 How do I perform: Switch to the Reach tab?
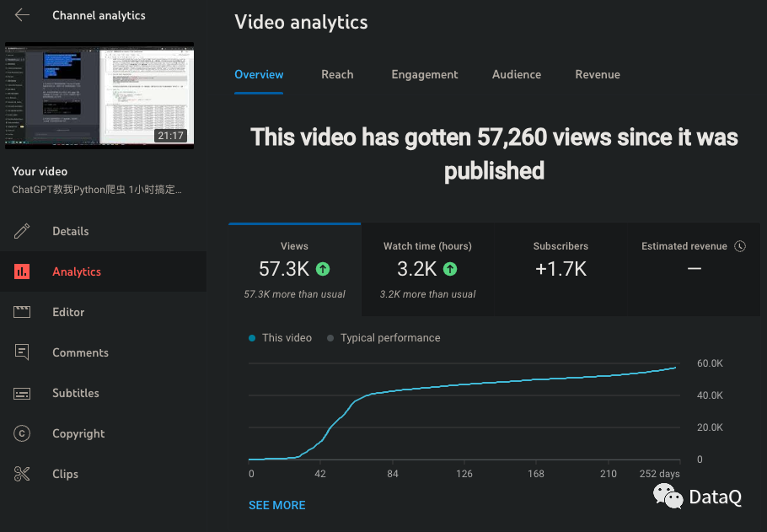point(337,74)
